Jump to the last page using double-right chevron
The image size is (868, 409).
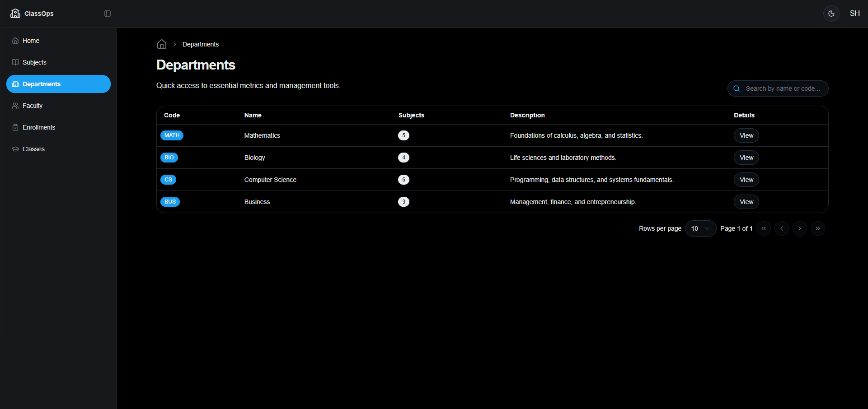[x=818, y=228]
